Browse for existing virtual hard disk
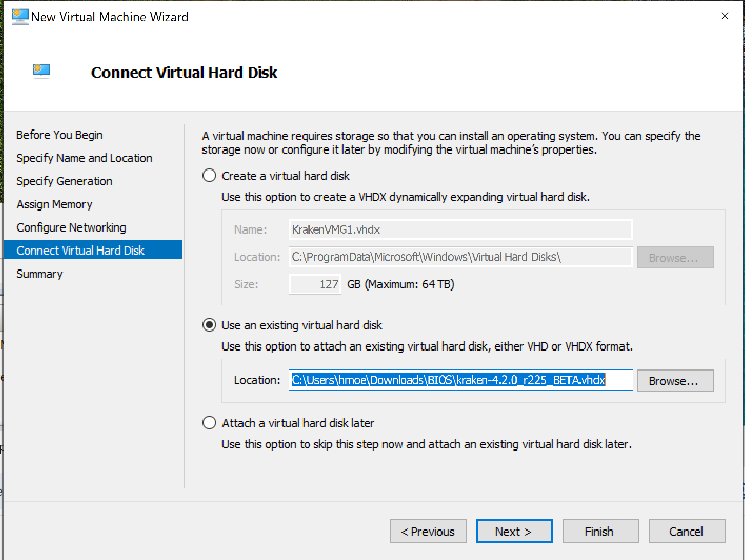The width and height of the screenshot is (745, 560). click(x=675, y=380)
